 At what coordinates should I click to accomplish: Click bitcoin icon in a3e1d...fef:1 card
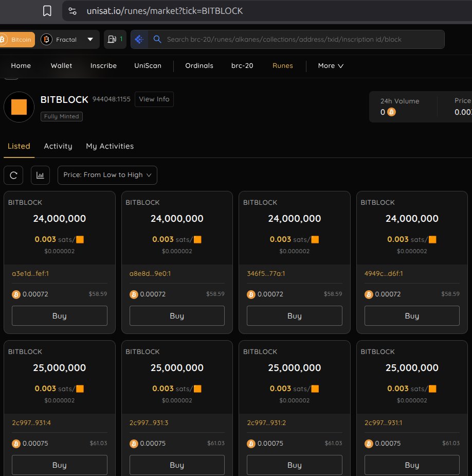click(16, 294)
